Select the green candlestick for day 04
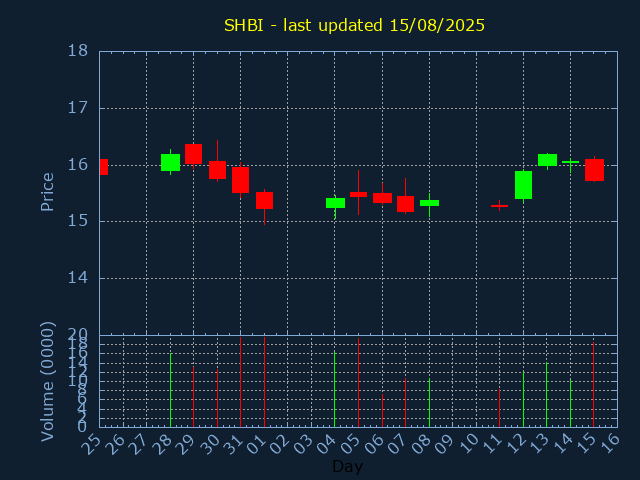The height and width of the screenshot is (480, 640). pos(335,203)
